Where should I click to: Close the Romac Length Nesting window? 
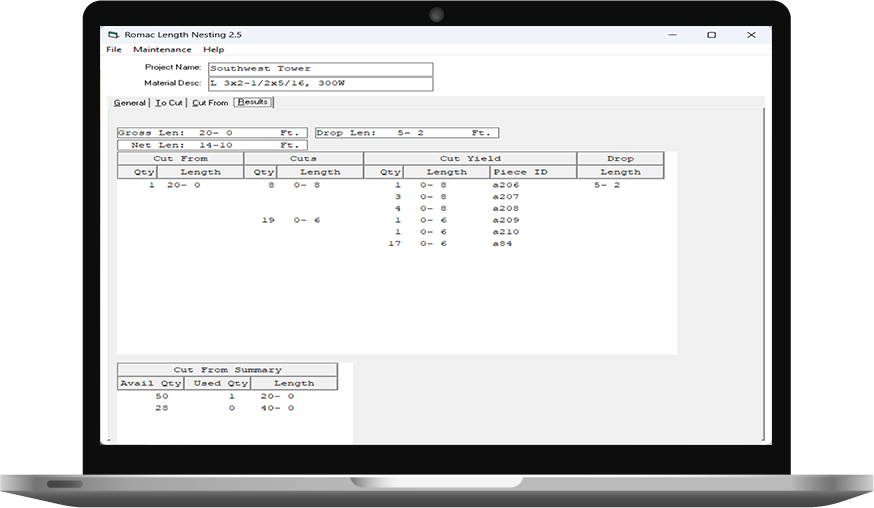point(751,34)
